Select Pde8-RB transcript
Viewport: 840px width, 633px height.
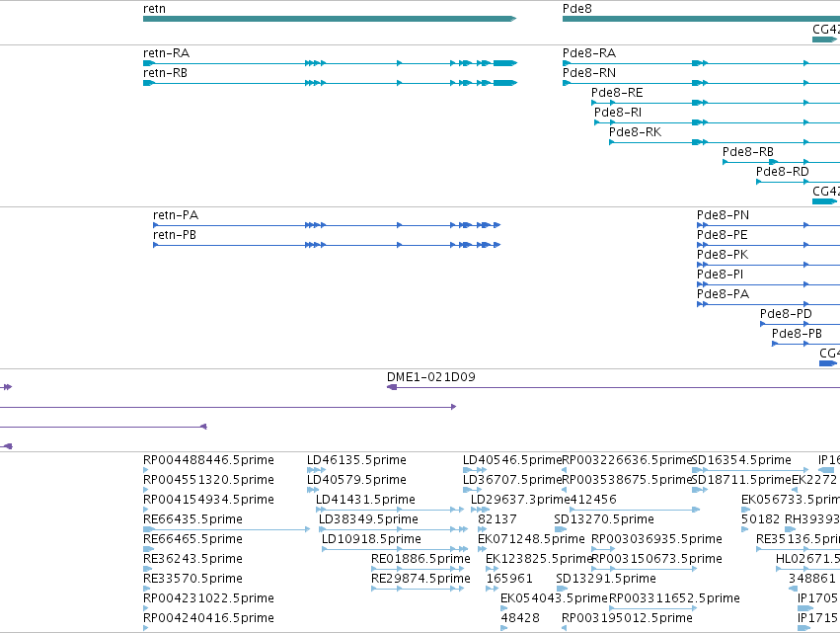[x=781, y=162]
